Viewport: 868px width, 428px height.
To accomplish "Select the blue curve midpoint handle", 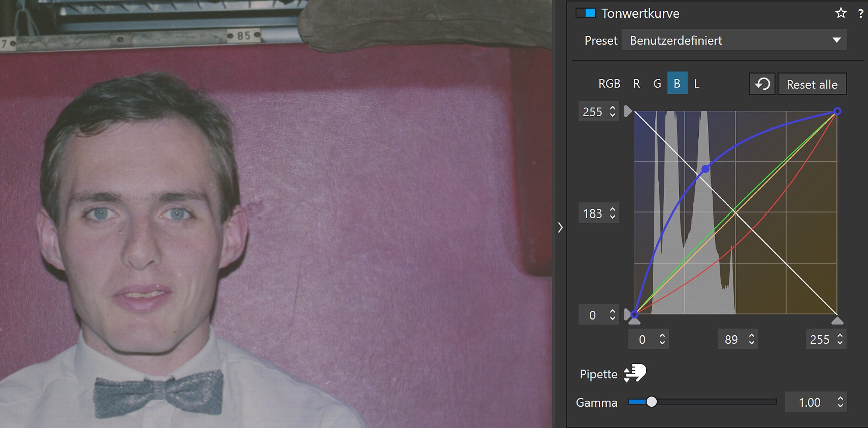I will point(706,169).
